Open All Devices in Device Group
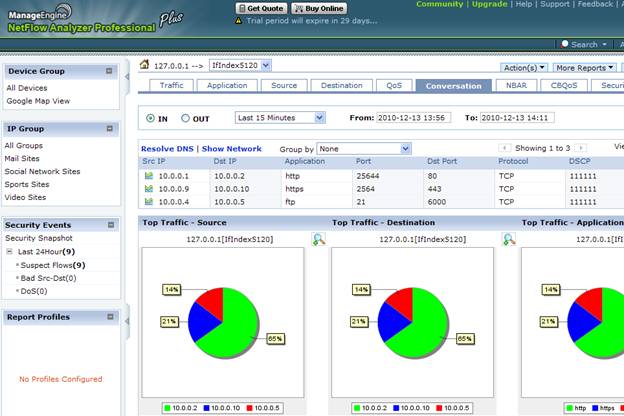 click(x=27, y=88)
